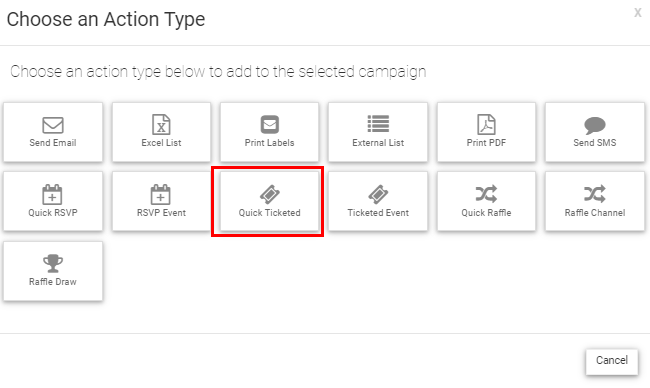Choose the Quick Raffle shuffle icon

pyautogui.click(x=486, y=194)
